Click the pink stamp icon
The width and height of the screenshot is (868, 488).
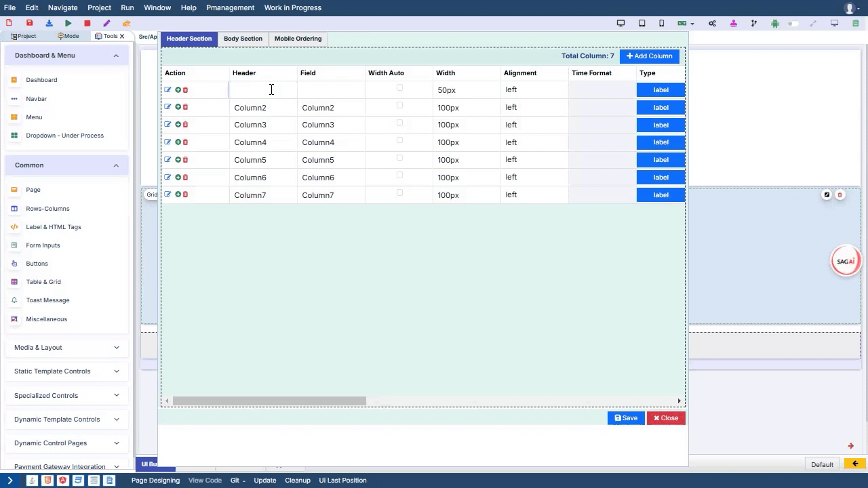click(733, 23)
